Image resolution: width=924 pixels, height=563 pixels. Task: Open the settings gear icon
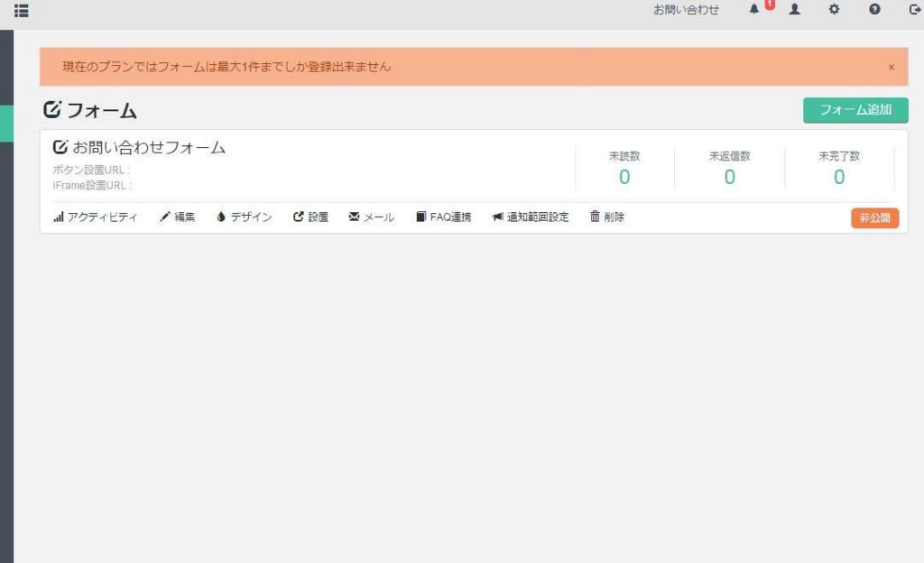pos(834,10)
